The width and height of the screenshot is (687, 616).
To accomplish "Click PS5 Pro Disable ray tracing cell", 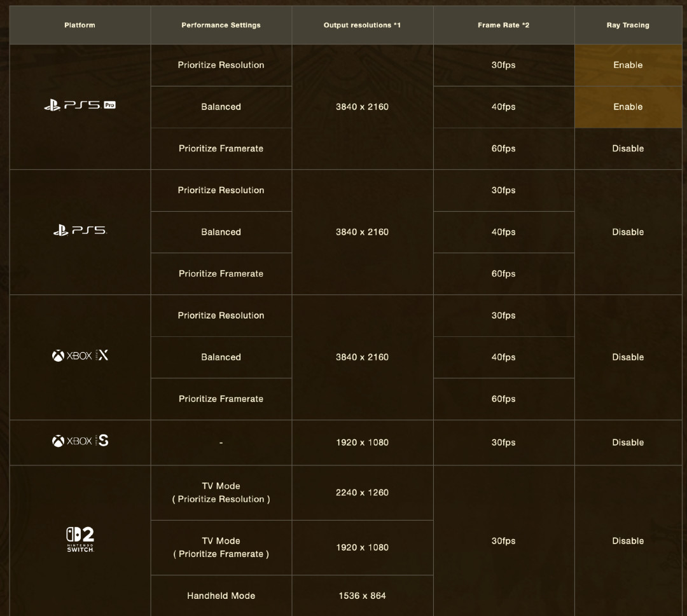I will pyautogui.click(x=628, y=148).
